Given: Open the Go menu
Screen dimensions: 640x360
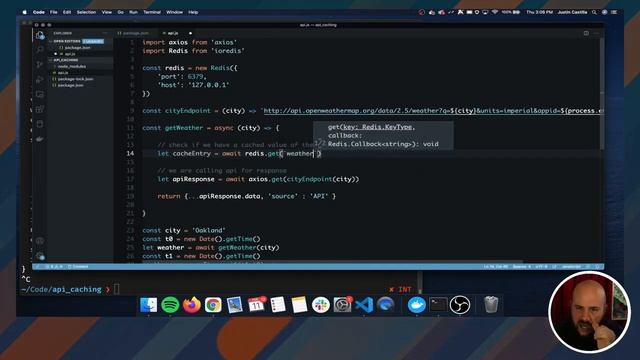Looking at the screenshot, I should [x=120, y=12].
